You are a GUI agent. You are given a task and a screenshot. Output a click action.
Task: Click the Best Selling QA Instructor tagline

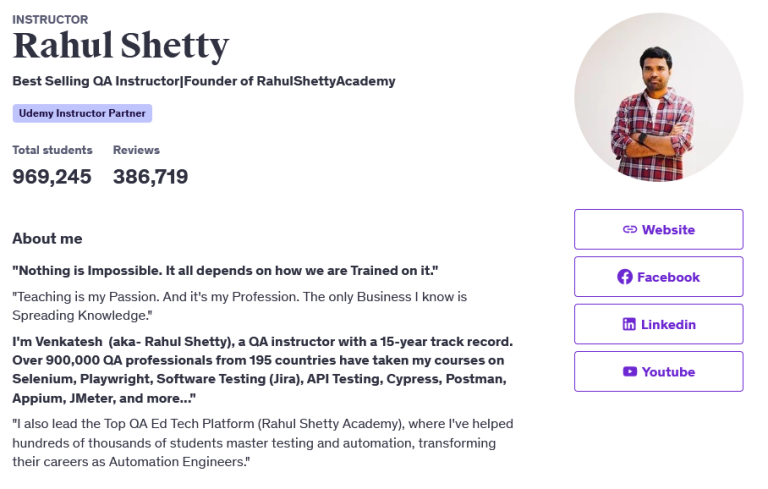click(x=204, y=81)
